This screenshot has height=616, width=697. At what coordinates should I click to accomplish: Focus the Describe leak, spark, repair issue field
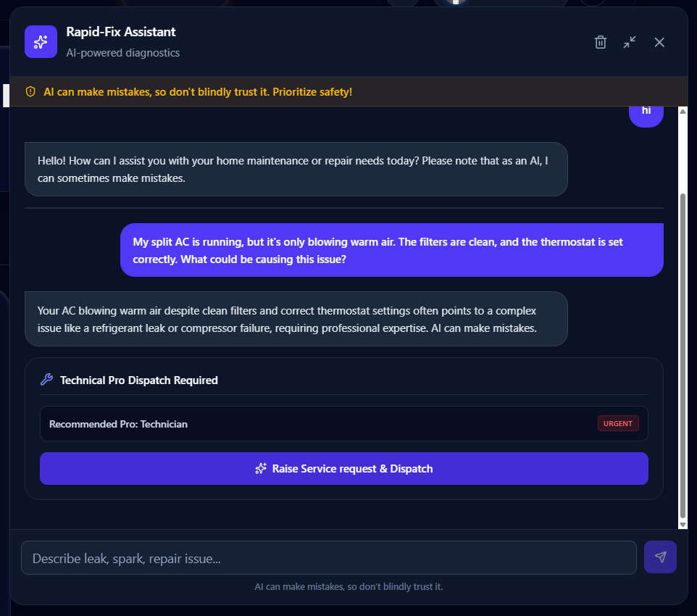point(328,558)
